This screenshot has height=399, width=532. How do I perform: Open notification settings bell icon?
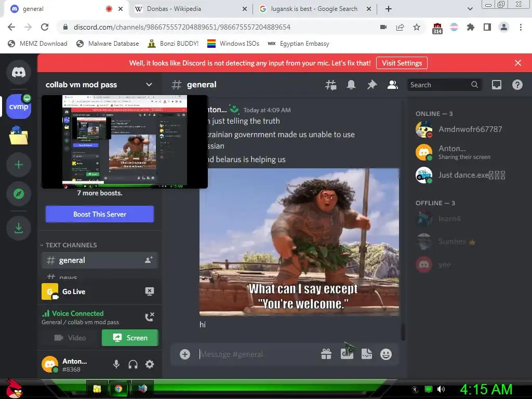click(351, 85)
